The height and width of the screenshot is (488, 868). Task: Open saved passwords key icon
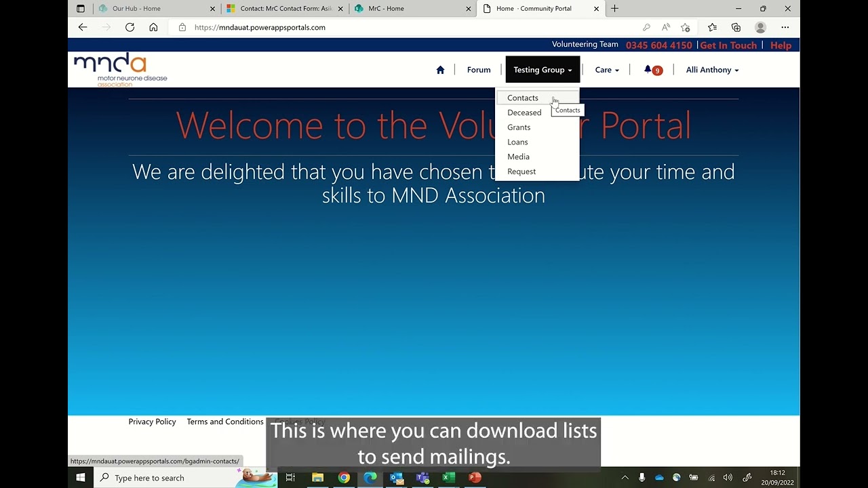646,27
